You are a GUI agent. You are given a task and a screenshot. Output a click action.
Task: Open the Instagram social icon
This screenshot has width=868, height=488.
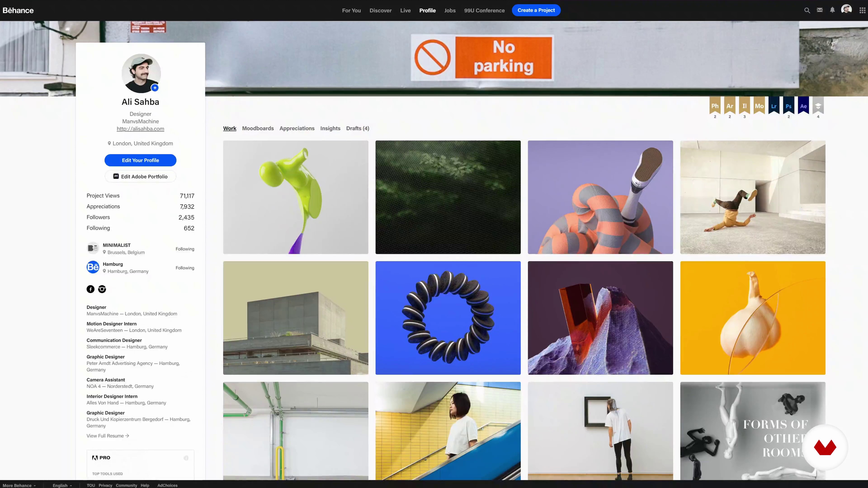pos(102,289)
